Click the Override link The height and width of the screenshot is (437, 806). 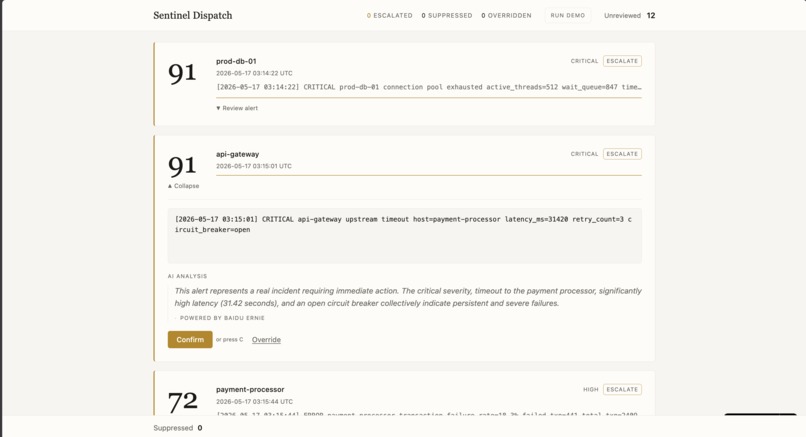coord(266,340)
